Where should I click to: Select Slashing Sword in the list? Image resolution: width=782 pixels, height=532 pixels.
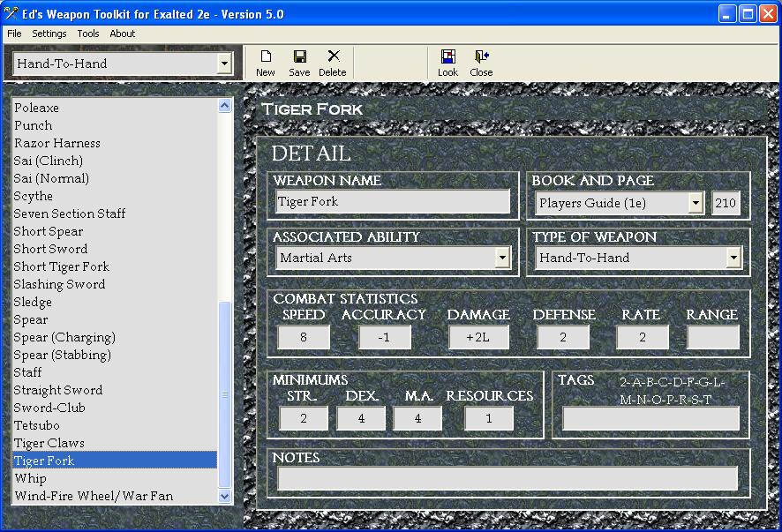(x=115, y=284)
